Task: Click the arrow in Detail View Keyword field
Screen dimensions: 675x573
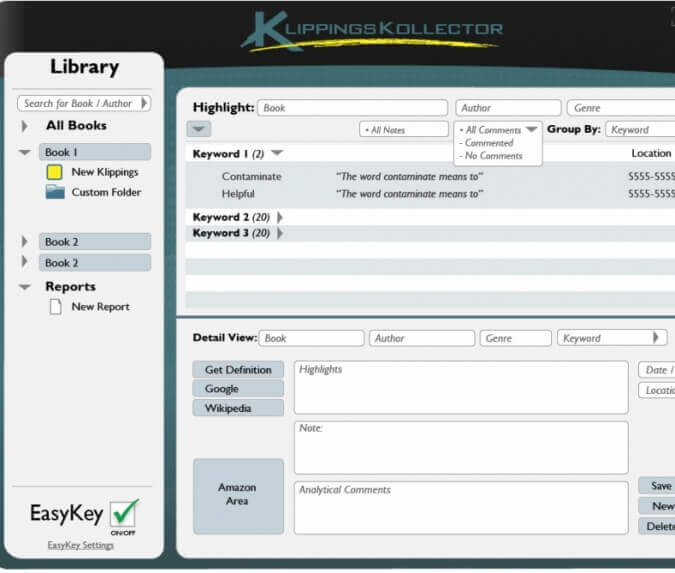Action: [x=656, y=338]
